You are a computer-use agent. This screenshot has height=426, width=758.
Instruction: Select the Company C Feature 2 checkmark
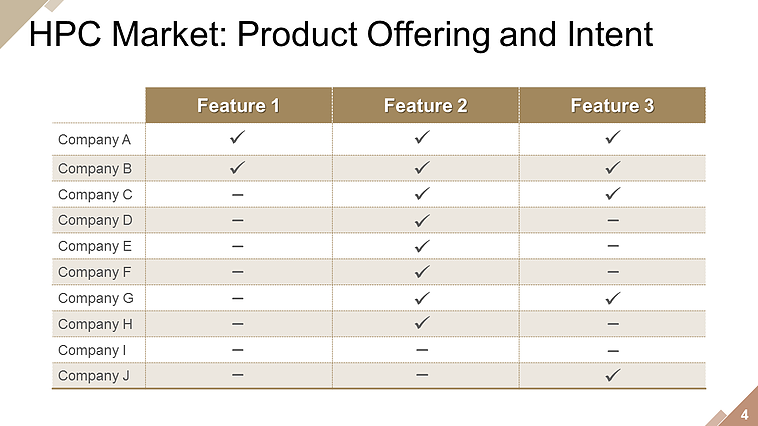[424, 193]
